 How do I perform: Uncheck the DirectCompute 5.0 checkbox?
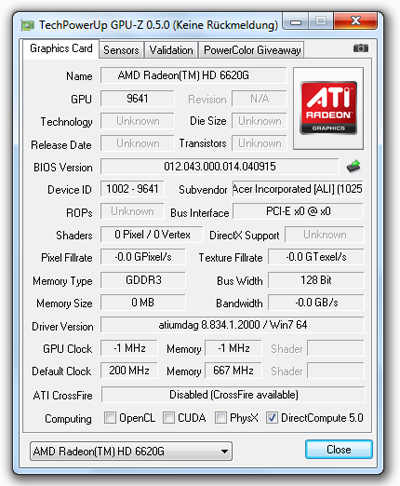click(x=272, y=417)
